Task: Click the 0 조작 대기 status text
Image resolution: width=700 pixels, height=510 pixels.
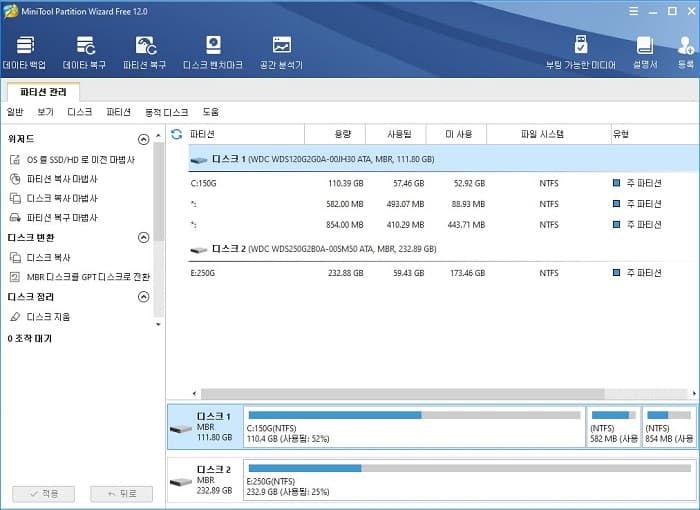Action: click(x=29, y=339)
